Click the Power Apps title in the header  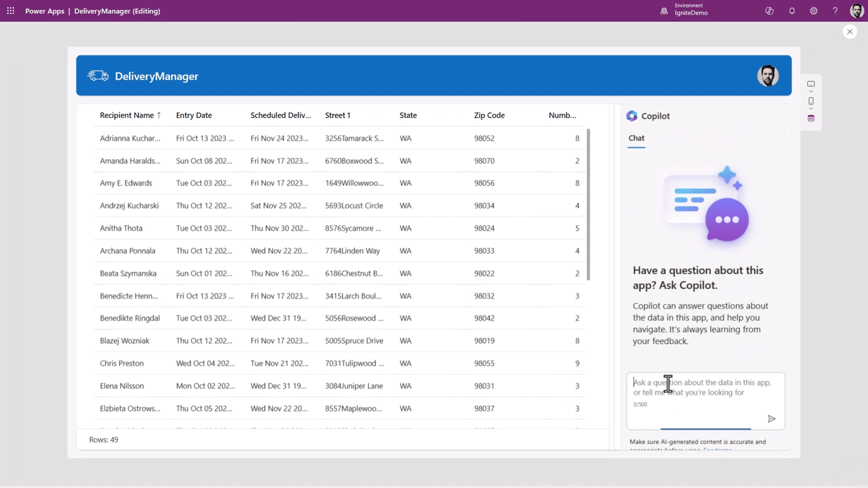tap(44, 11)
